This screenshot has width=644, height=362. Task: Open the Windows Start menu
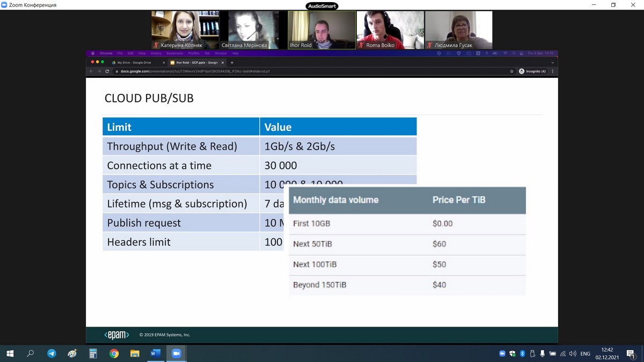[10, 353]
